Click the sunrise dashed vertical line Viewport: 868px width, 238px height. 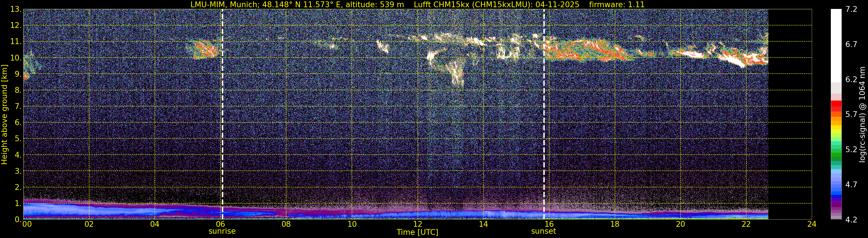[x=222, y=114]
